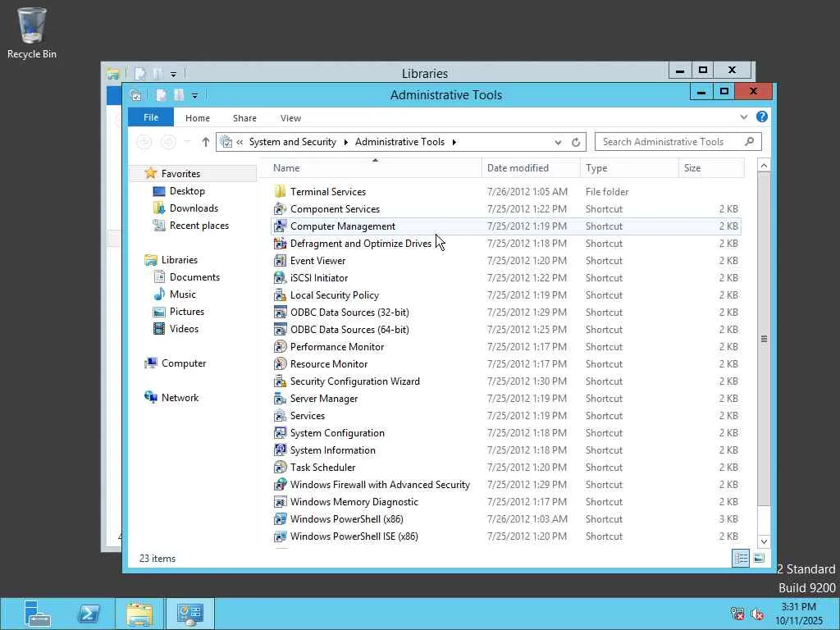Screen dimensions: 840x630
Task: Click the file list scroll down arrow
Action: (x=764, y=541)
